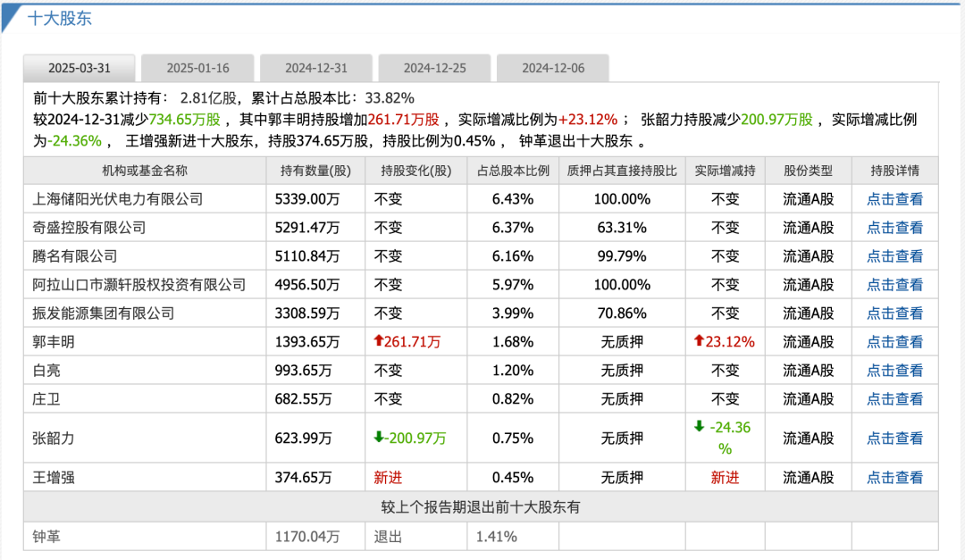This screenshot has width=965, height=560.
Task: Click green down arrow beside -24.36%
Action: coord(699,427)
